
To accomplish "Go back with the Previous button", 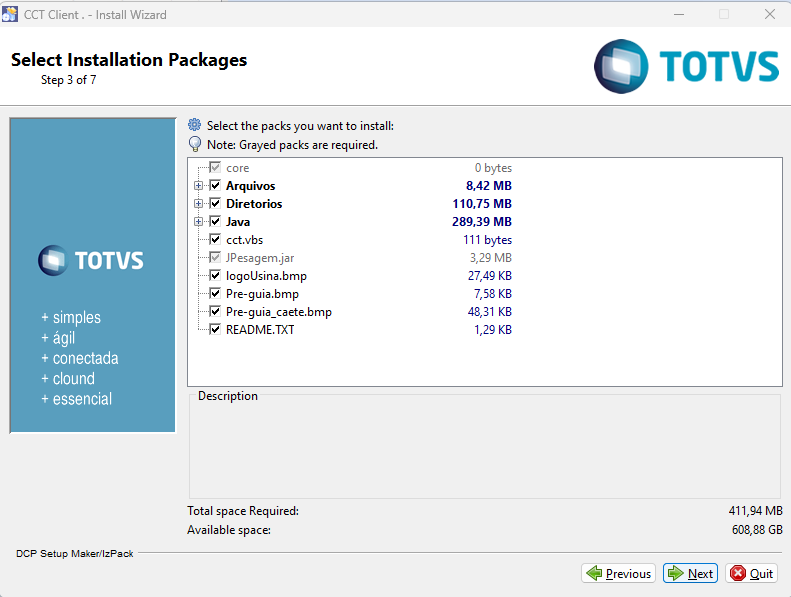I will click(x=618, y=573).
